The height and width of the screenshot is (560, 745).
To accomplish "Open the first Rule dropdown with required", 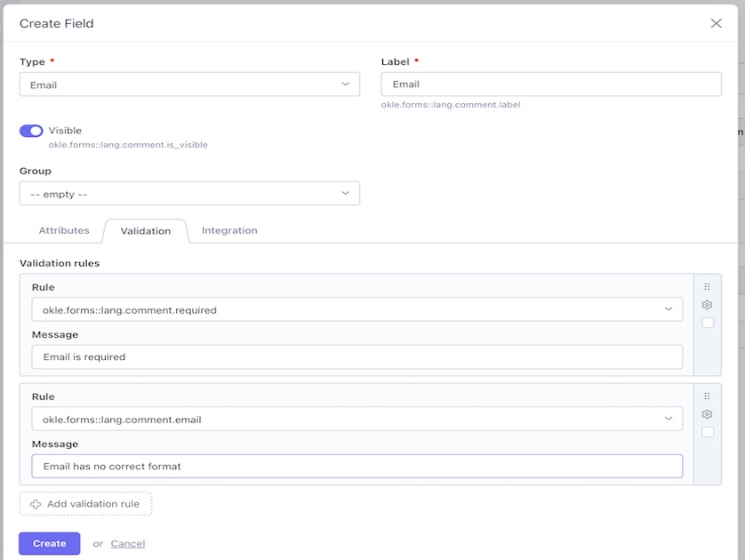I will (x=356, y=309).
